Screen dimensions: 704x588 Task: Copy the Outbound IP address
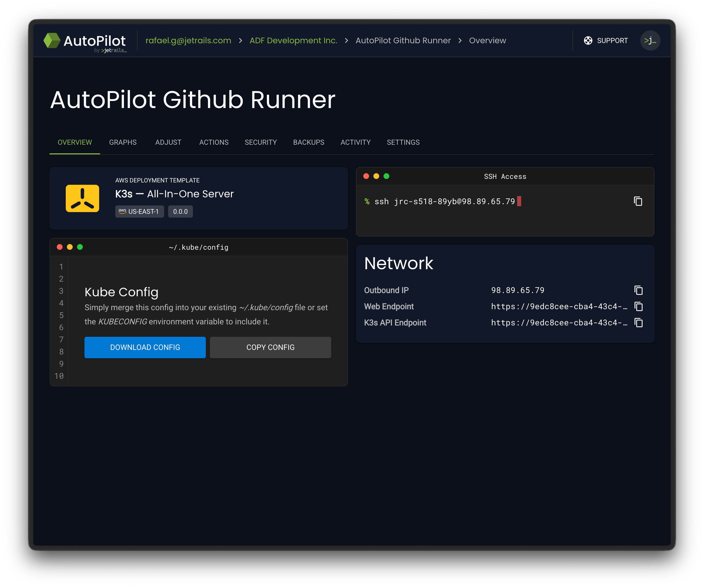pyautogui.click(x=638, y=290)
